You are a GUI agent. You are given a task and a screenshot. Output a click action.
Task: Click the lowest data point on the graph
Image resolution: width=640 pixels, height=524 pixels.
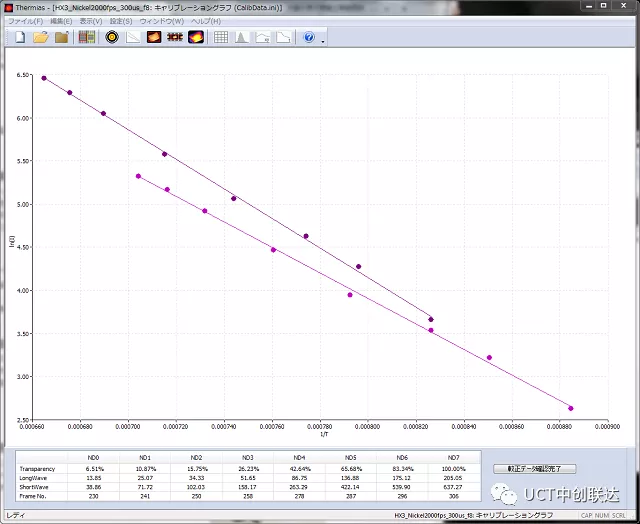pos(571,408)
